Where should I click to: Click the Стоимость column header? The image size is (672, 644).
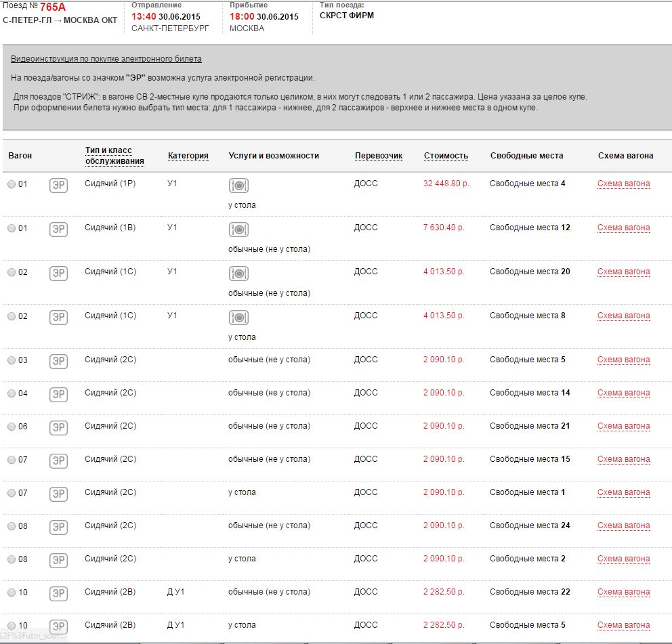pyautogui.click(x=446, y=156)
